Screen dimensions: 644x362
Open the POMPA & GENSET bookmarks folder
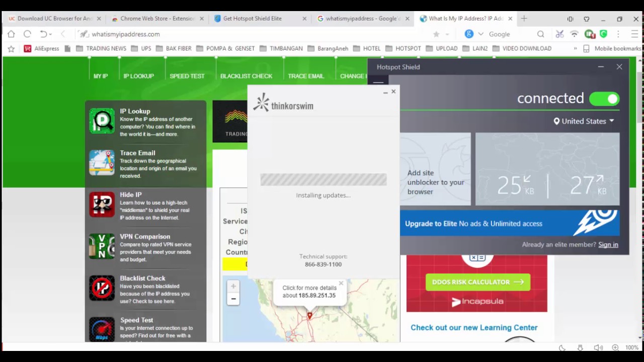(x=225, y=49)
